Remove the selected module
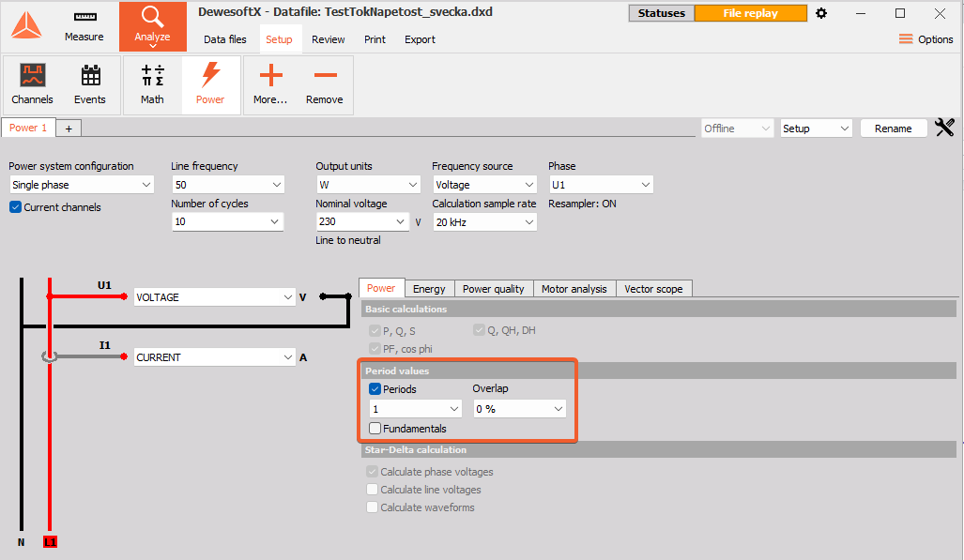This screenshot has width=964, height=560. pyautogui.click(x=325, y=84)
